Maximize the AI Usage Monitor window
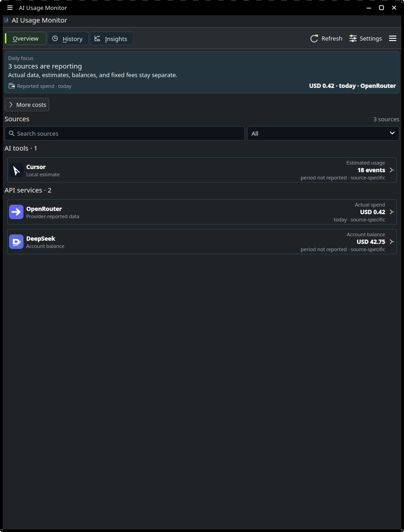Screen dimensions: 404x532 381,8
